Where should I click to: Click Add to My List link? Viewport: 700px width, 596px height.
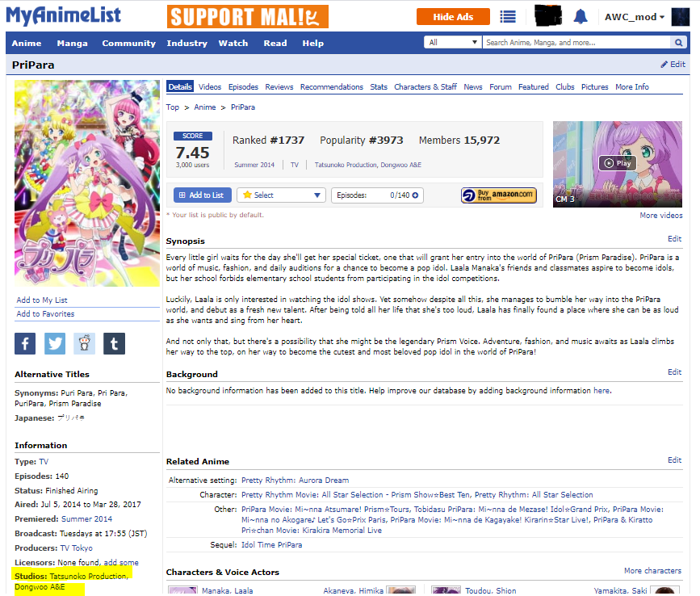pyautogui.click(x=42, y=300)
